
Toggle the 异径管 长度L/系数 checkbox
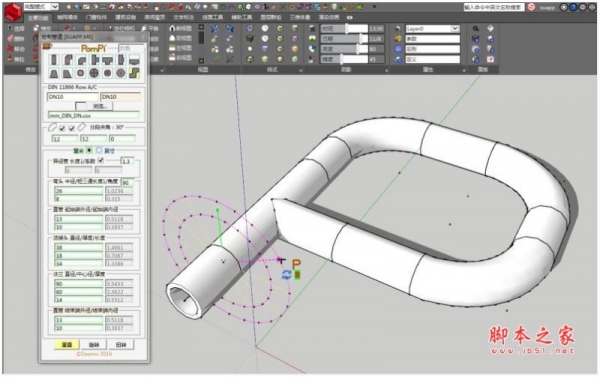tap(101, 160)
